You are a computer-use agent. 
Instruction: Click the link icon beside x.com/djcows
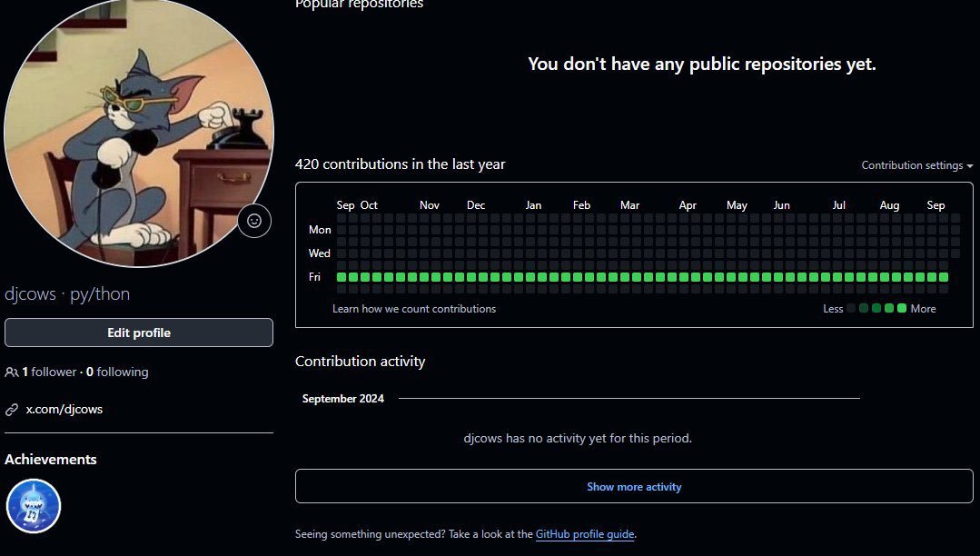click(x=12, y=410)
